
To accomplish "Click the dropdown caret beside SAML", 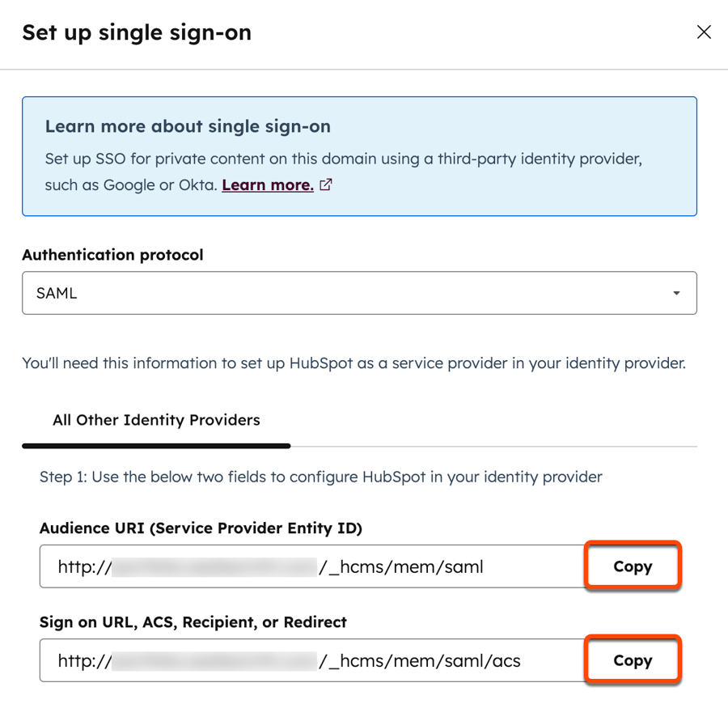I will (676, 293).
